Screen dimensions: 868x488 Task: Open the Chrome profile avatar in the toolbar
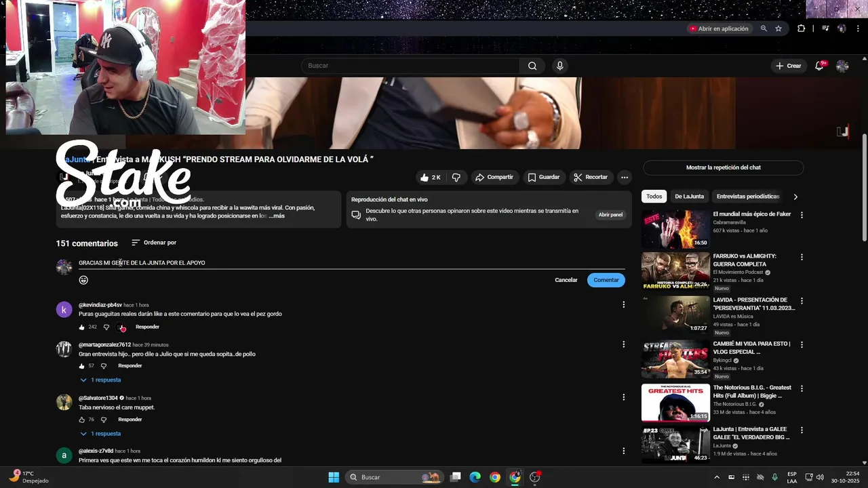pyautogui.click(x=842, y=28)
